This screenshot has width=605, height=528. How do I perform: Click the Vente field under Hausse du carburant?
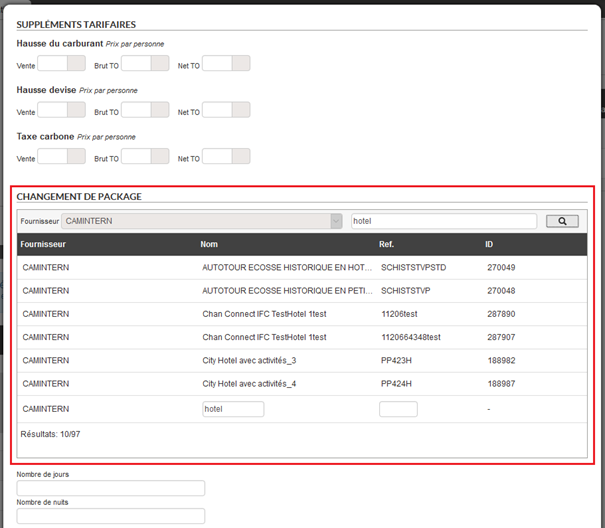[x=61, y=64]
